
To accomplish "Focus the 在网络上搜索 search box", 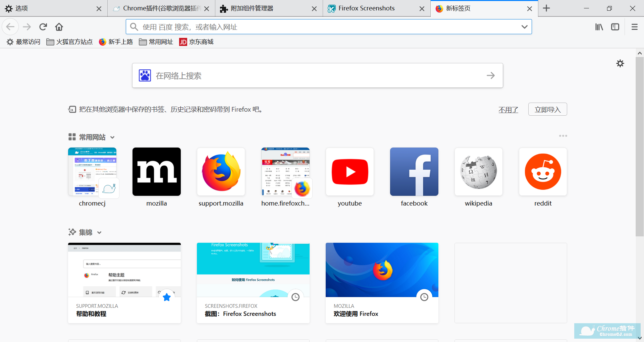I will 318,75.
